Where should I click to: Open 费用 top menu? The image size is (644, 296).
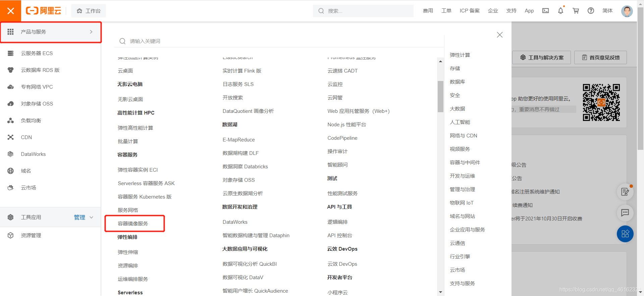pyautogui.click(x=428, y=11)
